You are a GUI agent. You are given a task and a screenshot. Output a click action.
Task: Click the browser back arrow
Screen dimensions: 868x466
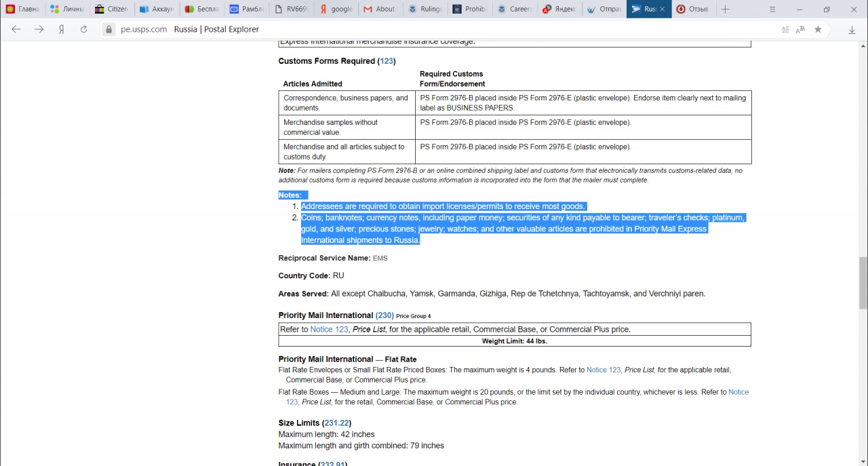click(16, 29)
